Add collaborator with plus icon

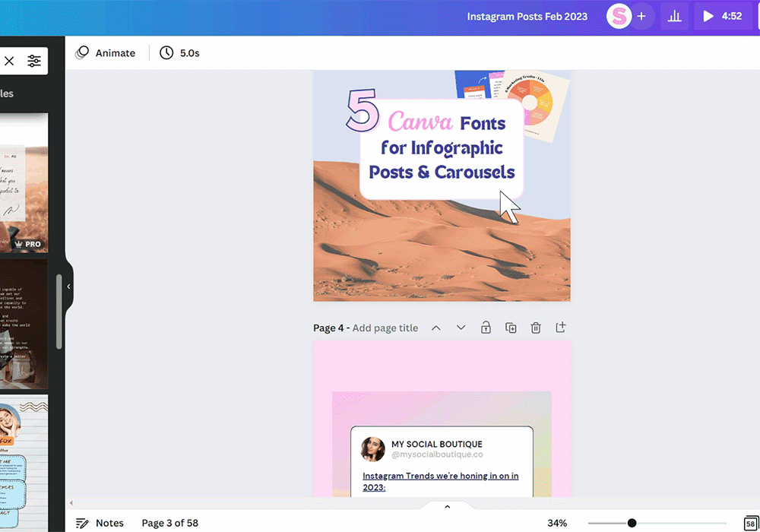(641, 17)
